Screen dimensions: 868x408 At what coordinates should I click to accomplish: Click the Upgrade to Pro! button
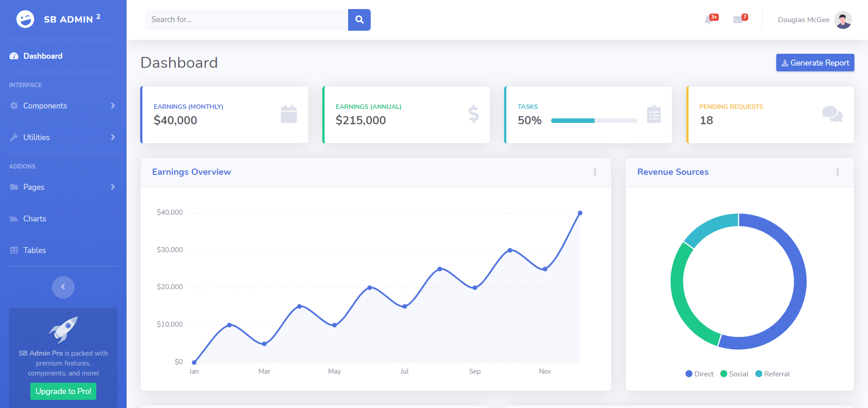[63, 391]
